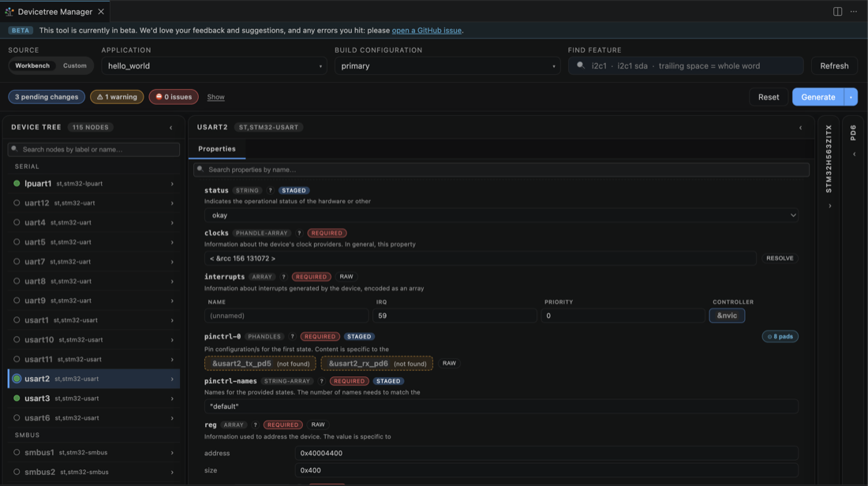Toggle the usart1 node status circle
This screenshot has width=868, height=486.
coord(17,320)
